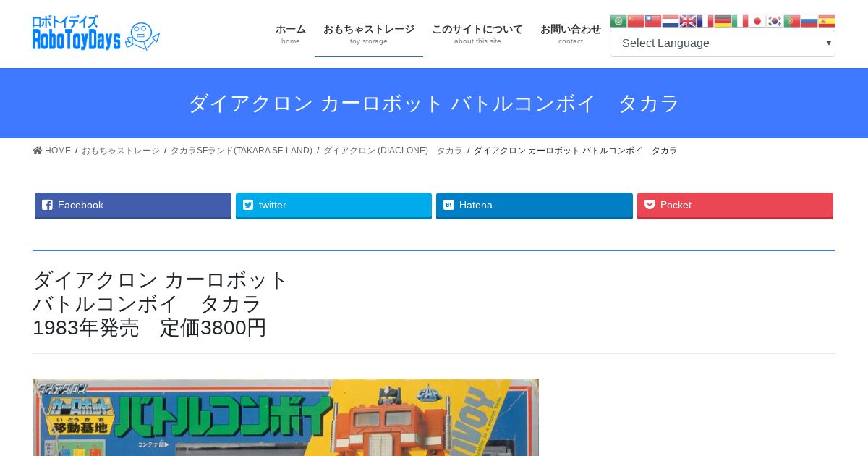Go to ホーム home menu
This screenshot has width=868, height=456.
click(291, 34)
